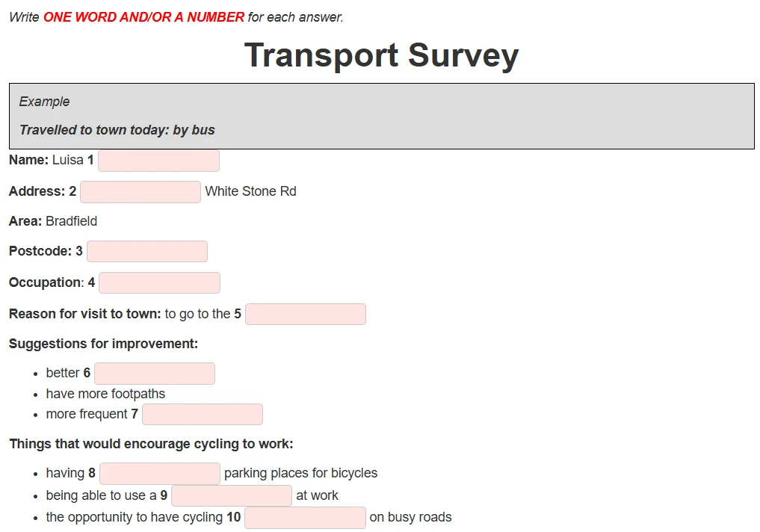Click answer box 10 before 'on busy roads'
The image size is (760, 532).
(304, 517)
